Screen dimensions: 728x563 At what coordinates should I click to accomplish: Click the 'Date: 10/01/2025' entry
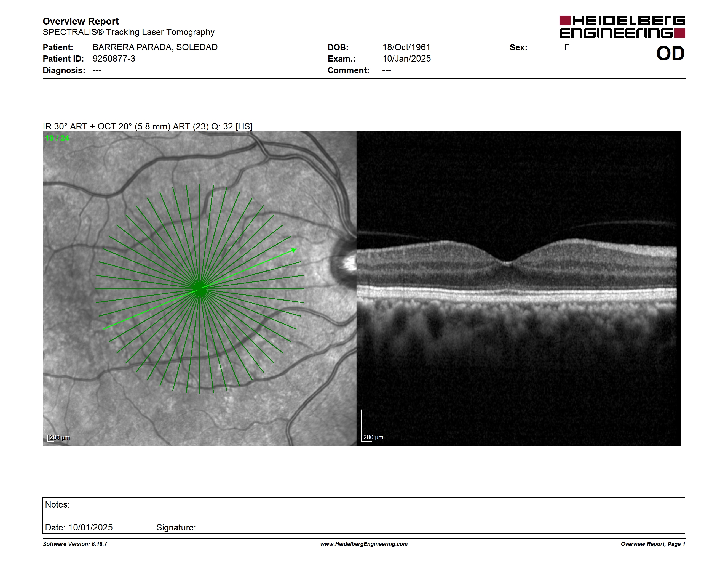pos(79,527)
